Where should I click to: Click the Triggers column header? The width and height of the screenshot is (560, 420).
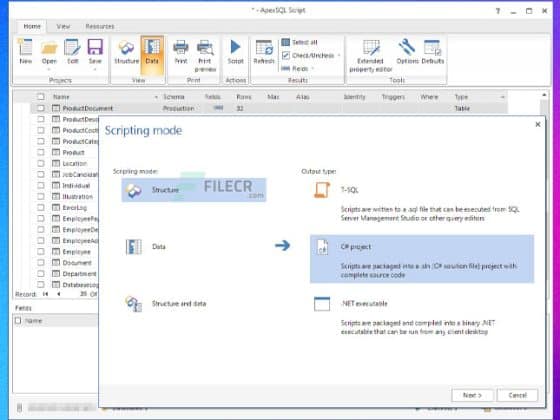[393, 97]
